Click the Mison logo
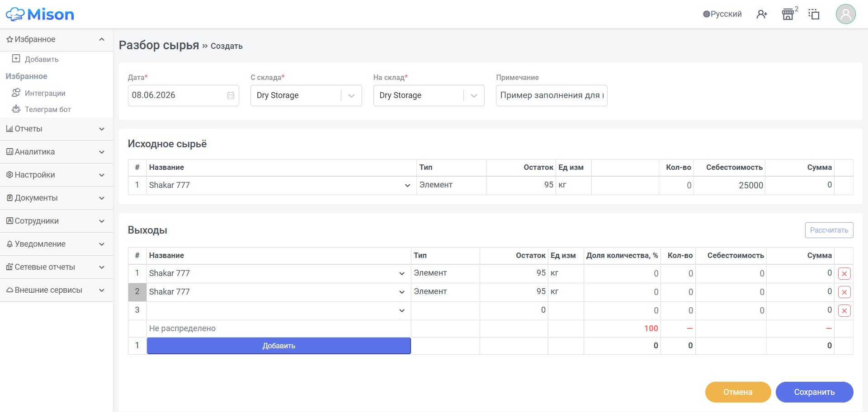This screenshot has height=412, width=868. pyautogui.click(x=40, y=14)
